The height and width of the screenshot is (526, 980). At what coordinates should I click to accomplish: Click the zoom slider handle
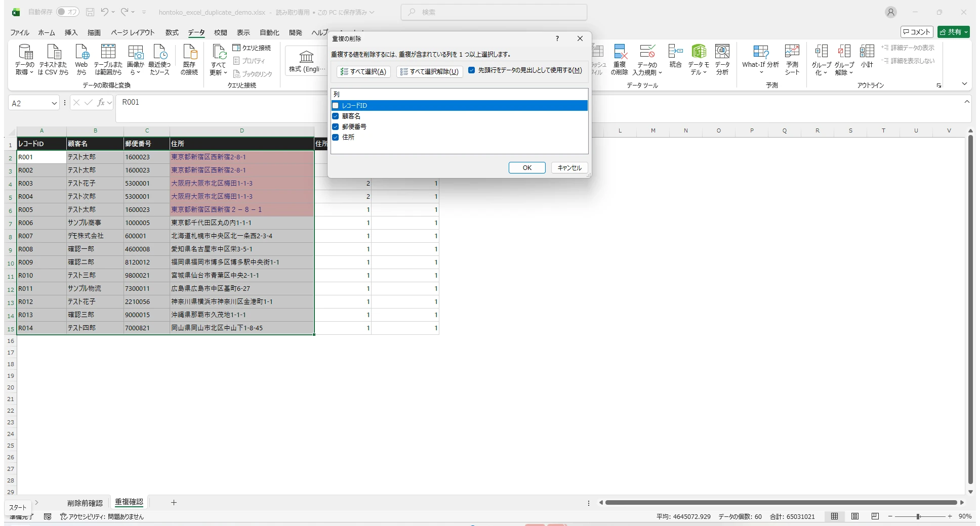click(918, 516)
